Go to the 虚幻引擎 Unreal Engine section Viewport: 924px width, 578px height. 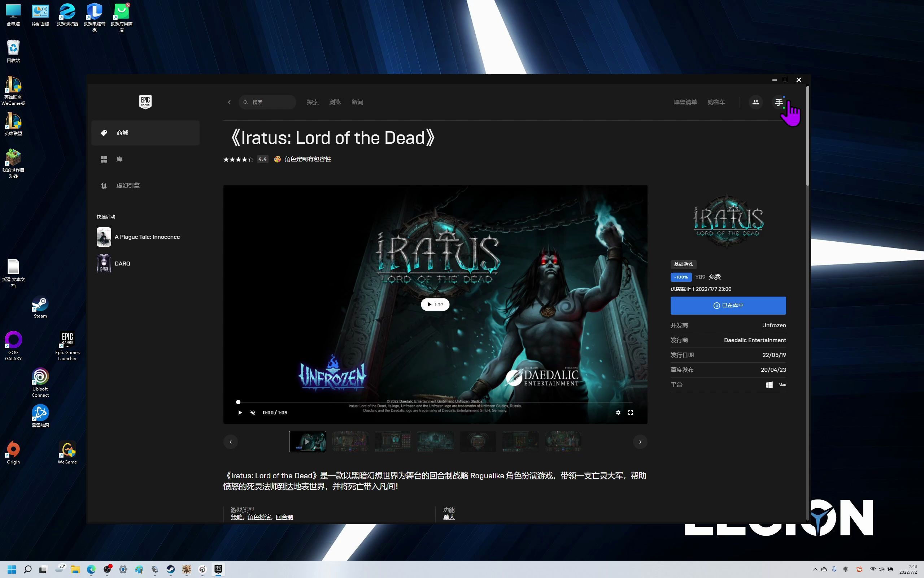pos(145,185)
